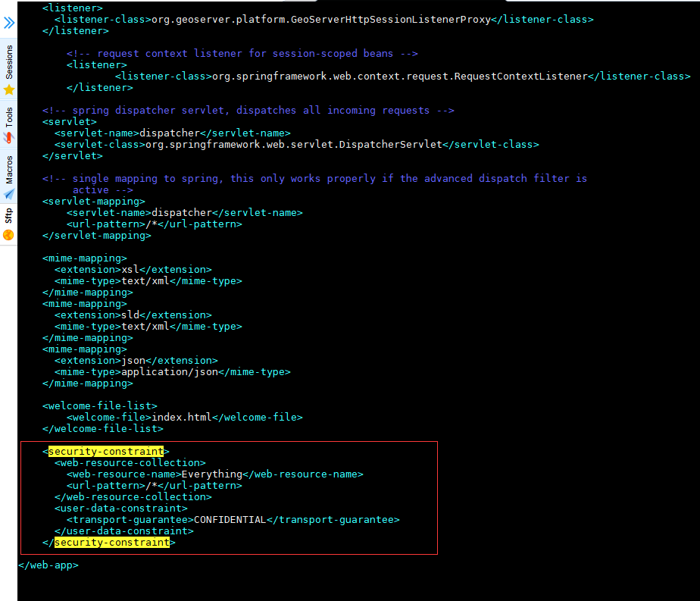Image resolution: width=700 pixels, height=601 pixels.
Task: Click the extension sld line
Action: [133, 315]
